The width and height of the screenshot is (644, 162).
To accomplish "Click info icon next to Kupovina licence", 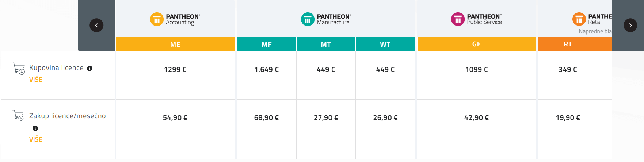I will click(x=90, y=68).
